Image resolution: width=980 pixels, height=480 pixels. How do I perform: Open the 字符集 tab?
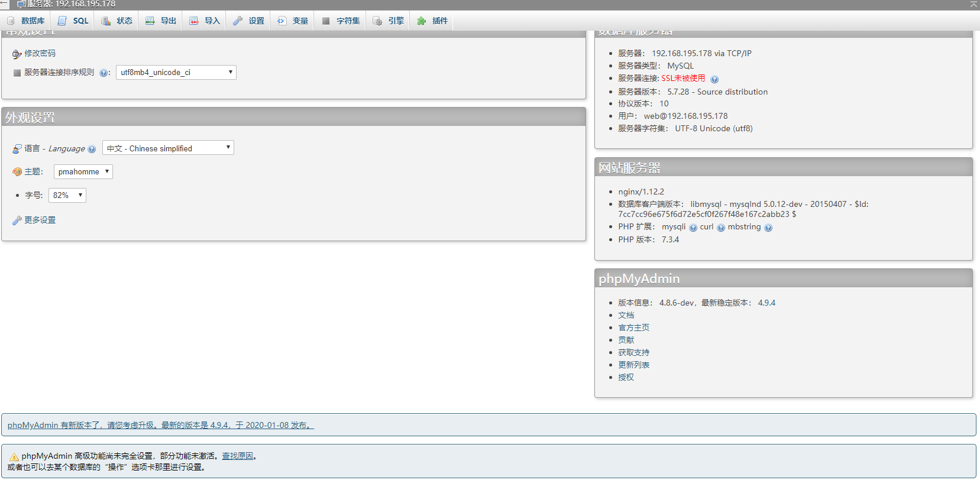pos(341,21)
